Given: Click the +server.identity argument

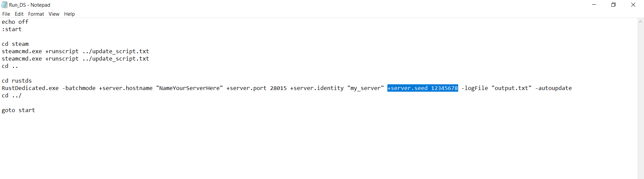Looking at the screenshot, I should pos(317,88).
